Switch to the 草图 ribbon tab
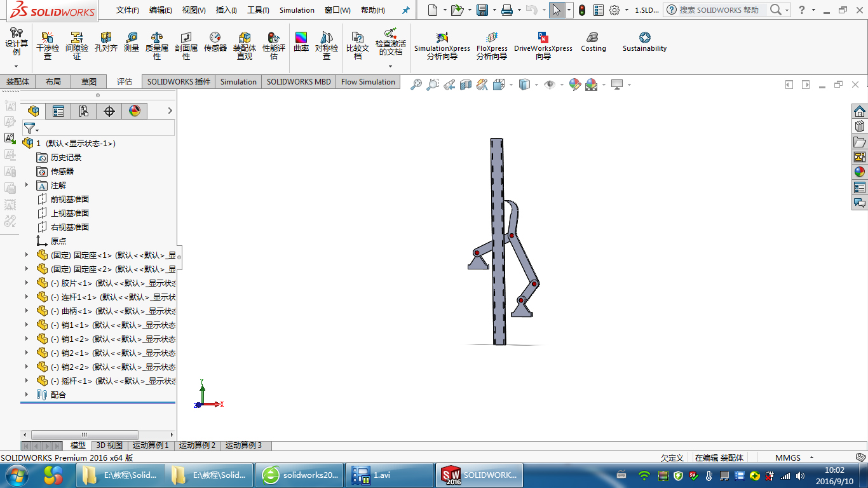 pos(89,82)
